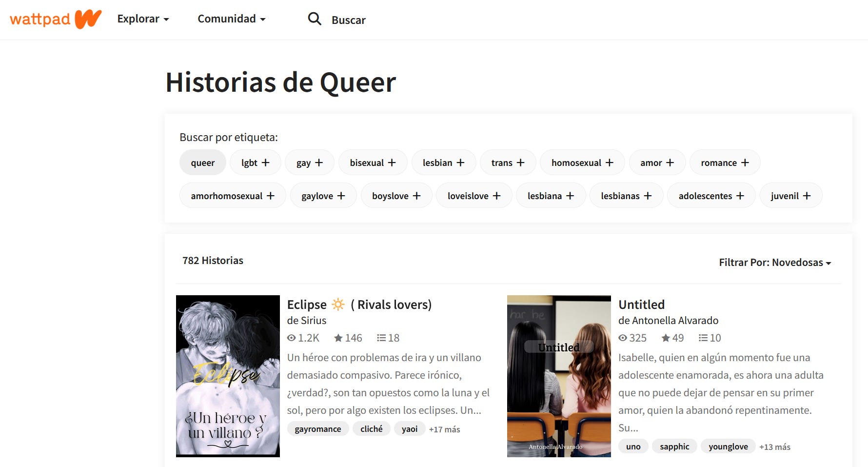Click the star votes icon for Eclipse
This screenshot has width=868, height=467.
(x=338, y=338)
